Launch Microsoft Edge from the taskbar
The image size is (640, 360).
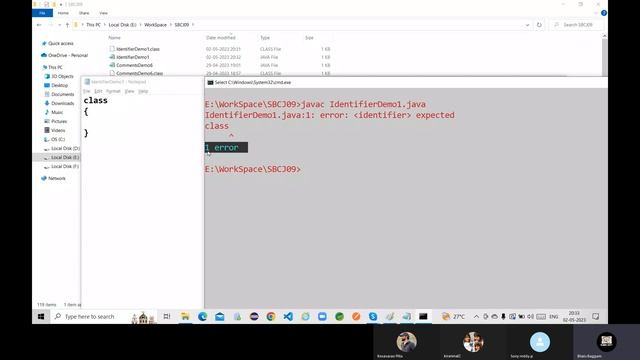pos(202,316)
